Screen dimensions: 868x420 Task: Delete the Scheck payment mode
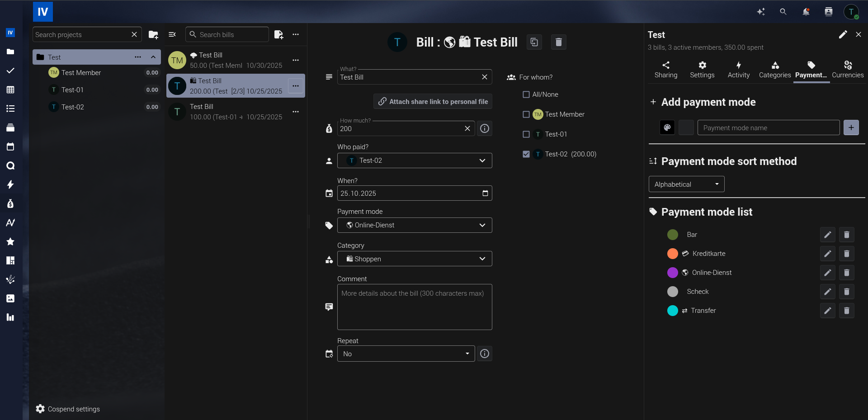[846, 292]
